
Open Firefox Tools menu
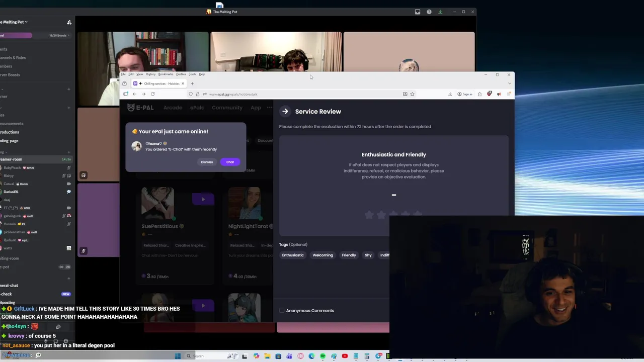(192, 74)
